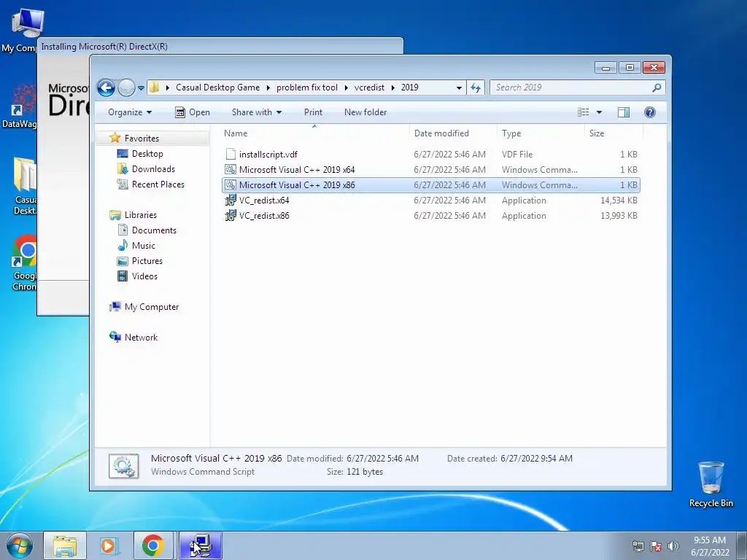747x560 pixels.
Task: Click the command script icon in details pane
Action: coord(124,466)
